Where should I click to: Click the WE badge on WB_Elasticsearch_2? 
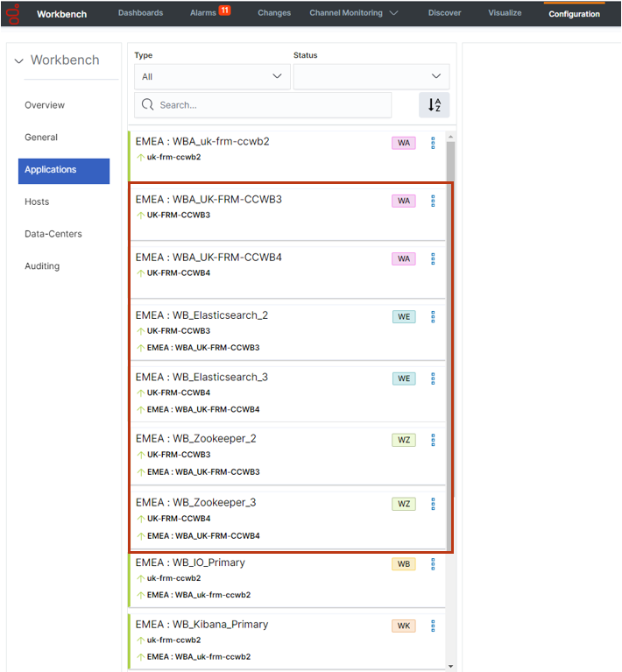click(404, 316)
